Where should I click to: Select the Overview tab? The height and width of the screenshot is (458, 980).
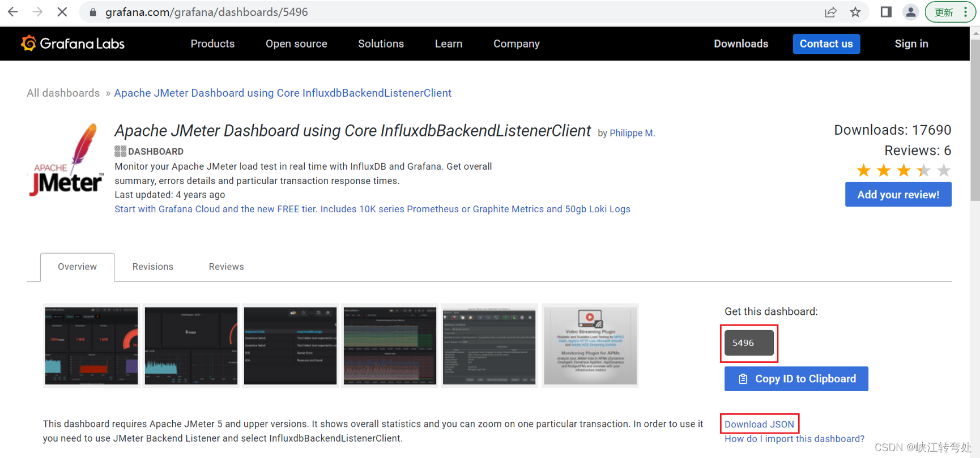[x=77, y=267]
